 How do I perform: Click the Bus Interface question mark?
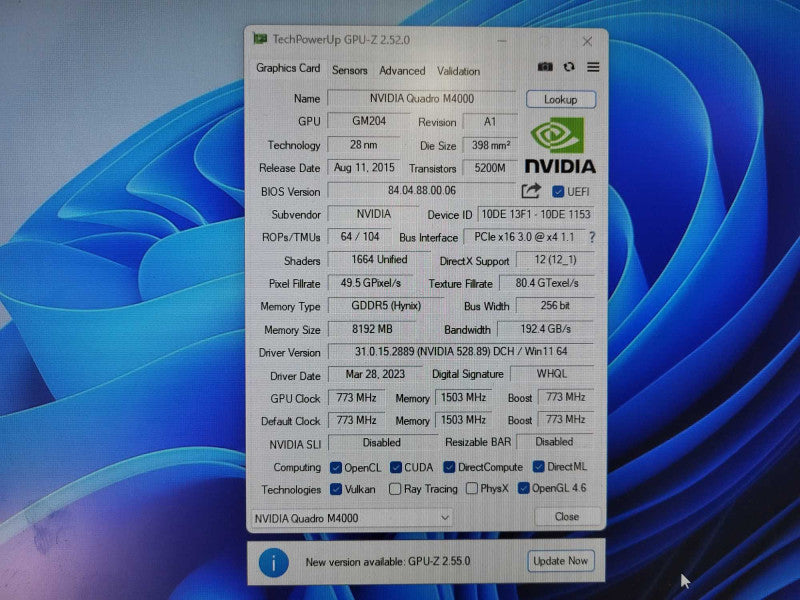point(592,237)
